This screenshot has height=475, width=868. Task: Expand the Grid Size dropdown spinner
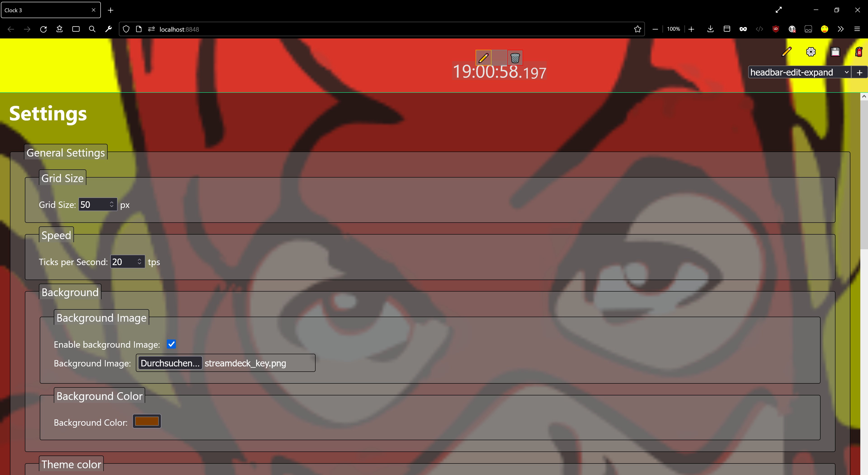click(x=112, y=205)
